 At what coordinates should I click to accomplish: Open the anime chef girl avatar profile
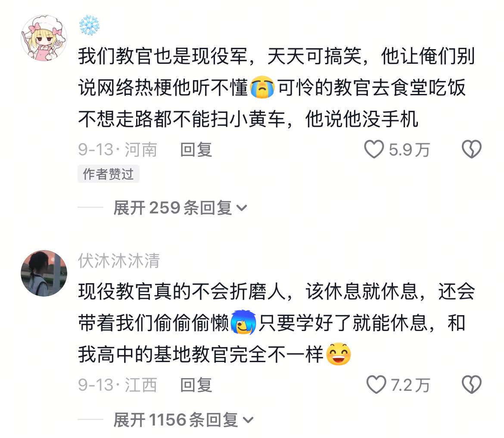(x=44, y=38)
